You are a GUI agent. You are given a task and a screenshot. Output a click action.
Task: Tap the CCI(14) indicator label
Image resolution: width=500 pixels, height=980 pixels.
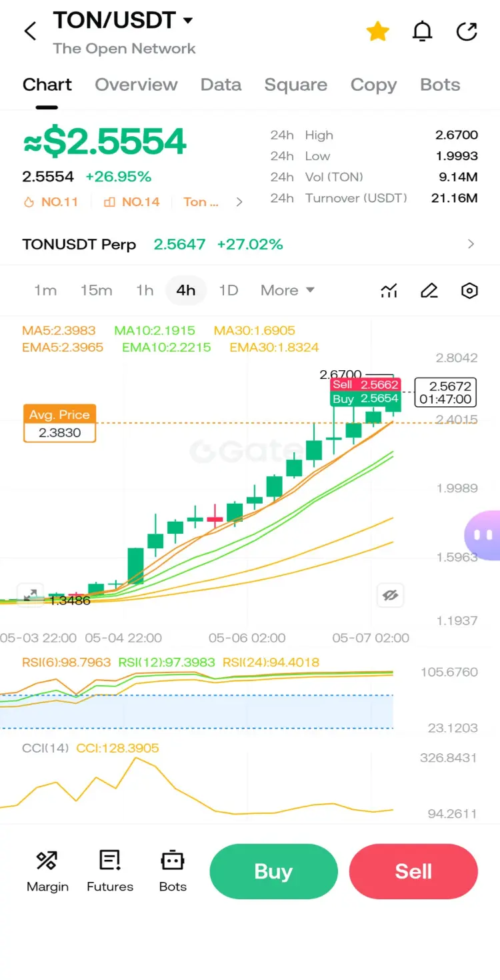tap(45, 748)
